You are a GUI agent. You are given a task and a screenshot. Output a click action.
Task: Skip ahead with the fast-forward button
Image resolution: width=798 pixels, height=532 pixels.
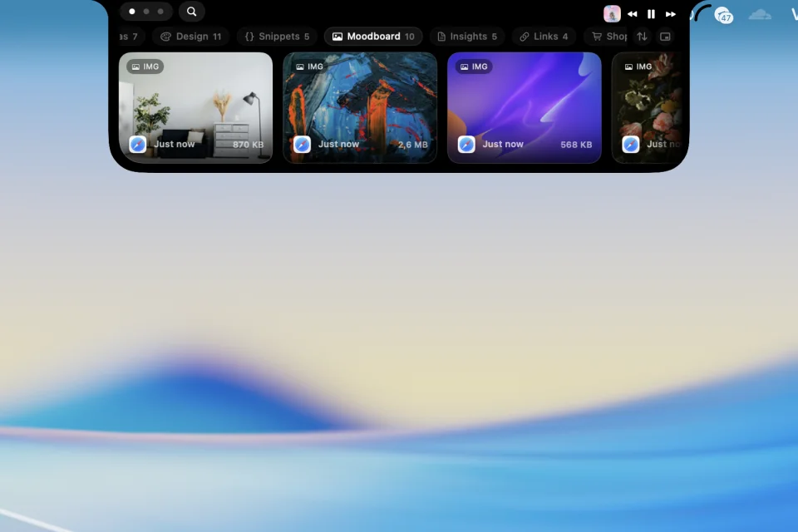671,14
